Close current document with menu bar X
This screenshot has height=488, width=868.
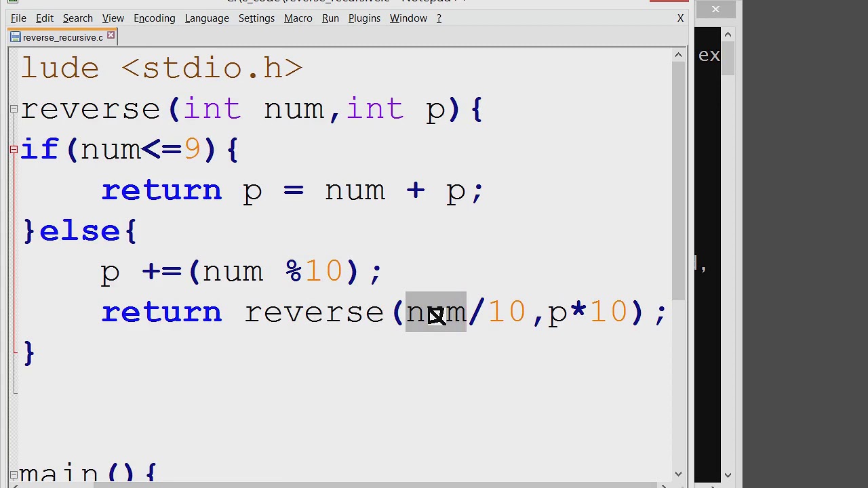pyautogui.click(x=680, y=18)
